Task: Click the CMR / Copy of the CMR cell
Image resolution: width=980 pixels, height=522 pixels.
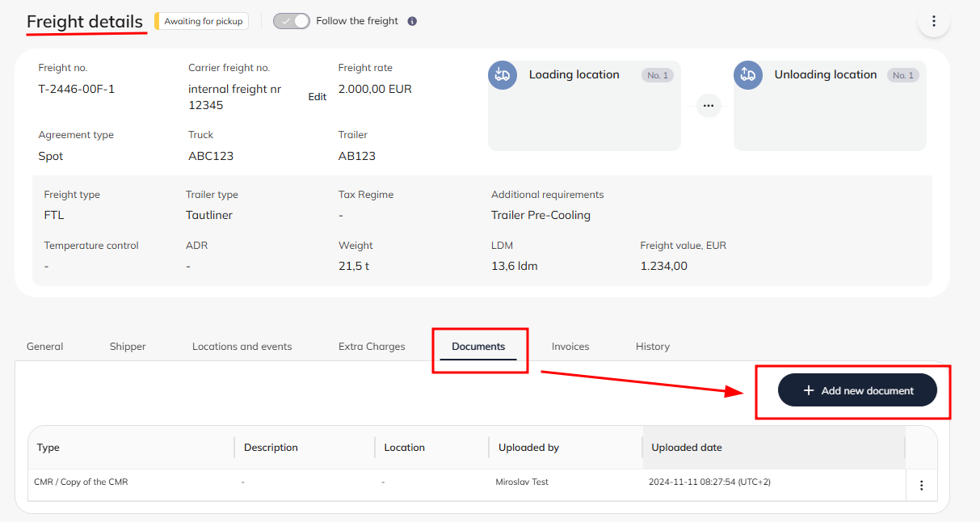Action: click(81, 482)
